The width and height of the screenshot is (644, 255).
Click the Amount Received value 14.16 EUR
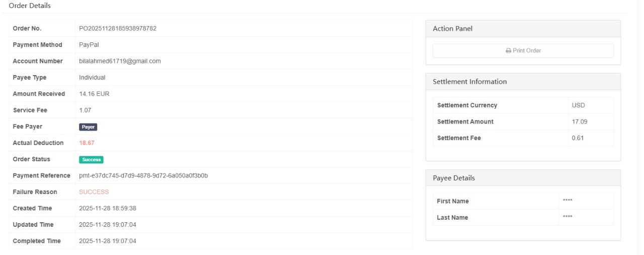point(94,94)
